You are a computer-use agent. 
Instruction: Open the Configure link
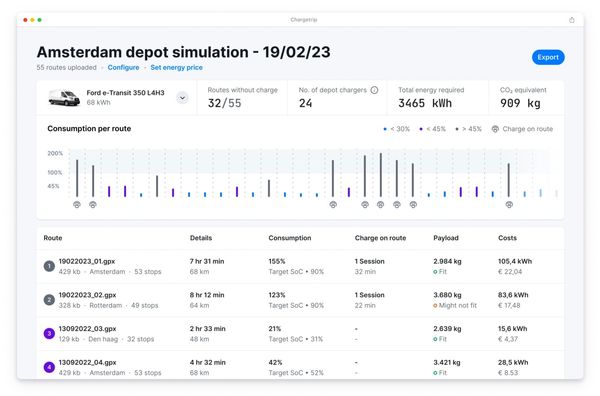pos(123,67)
